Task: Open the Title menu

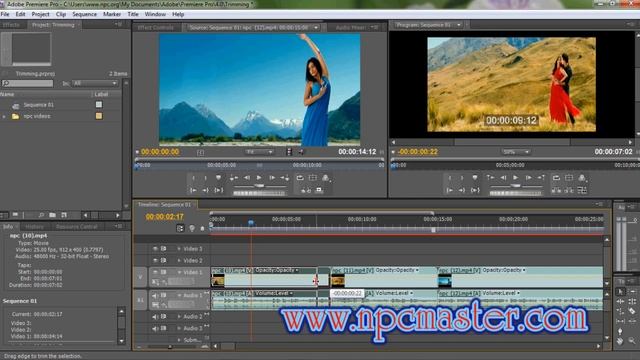Action: coord(133,14)
